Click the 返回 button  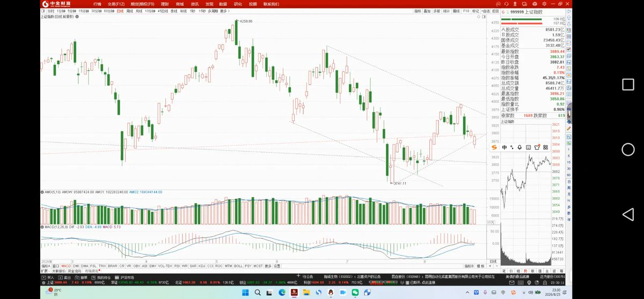click(495, 11)
